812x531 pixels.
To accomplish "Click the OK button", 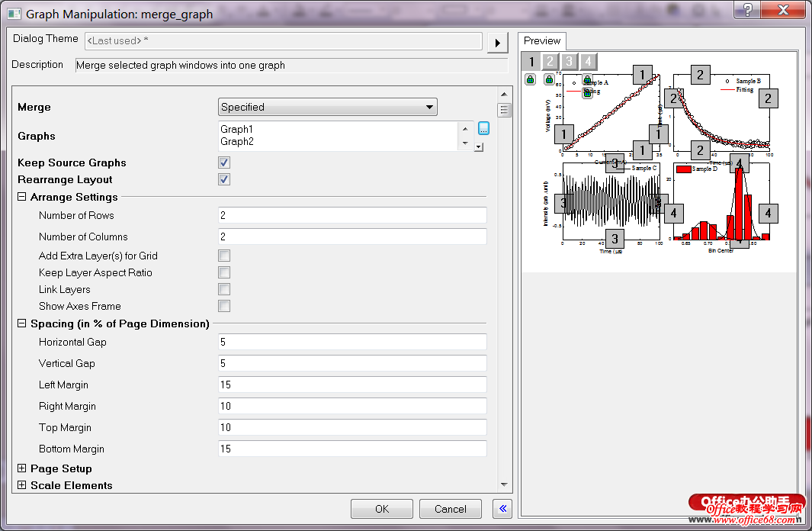I will tap(382, 509).
